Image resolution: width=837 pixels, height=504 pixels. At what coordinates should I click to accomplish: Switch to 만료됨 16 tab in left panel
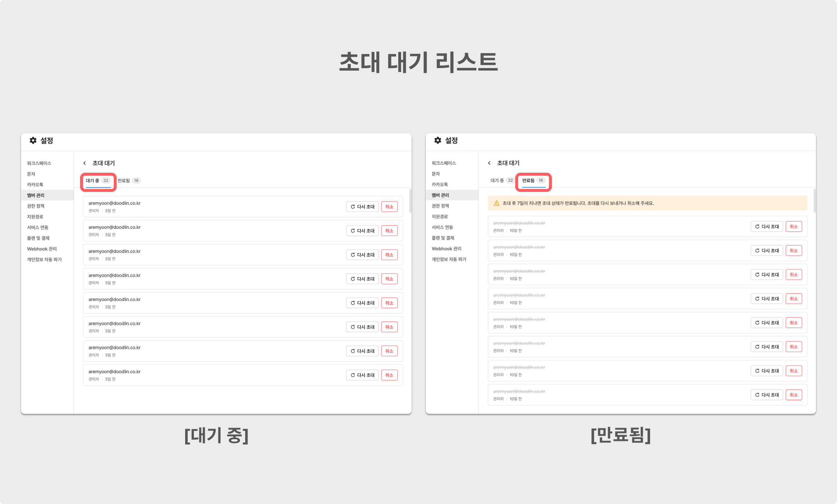click(x=129, y=181)
